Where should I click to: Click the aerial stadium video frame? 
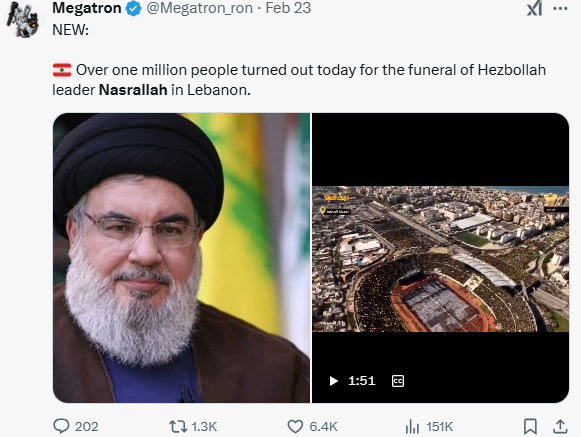[x=441, y=259]
